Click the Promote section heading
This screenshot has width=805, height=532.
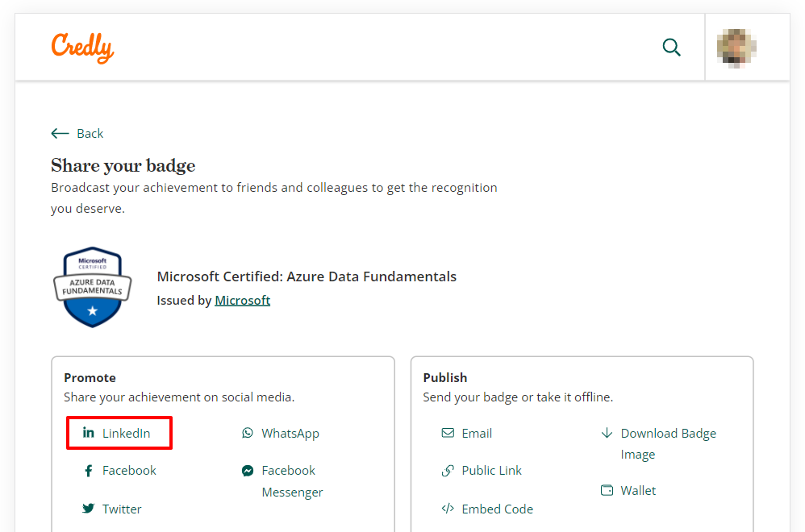(90, 377)
